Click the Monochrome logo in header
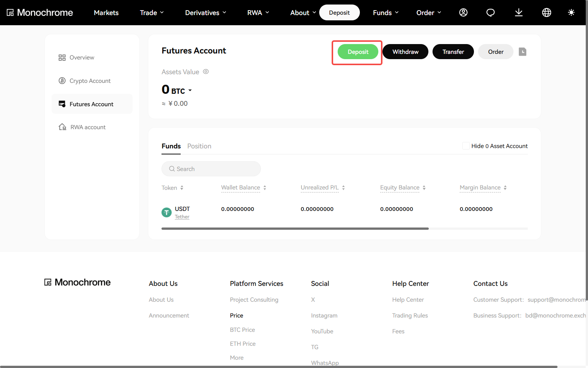 pyautogui.click(x=40, y=12)
